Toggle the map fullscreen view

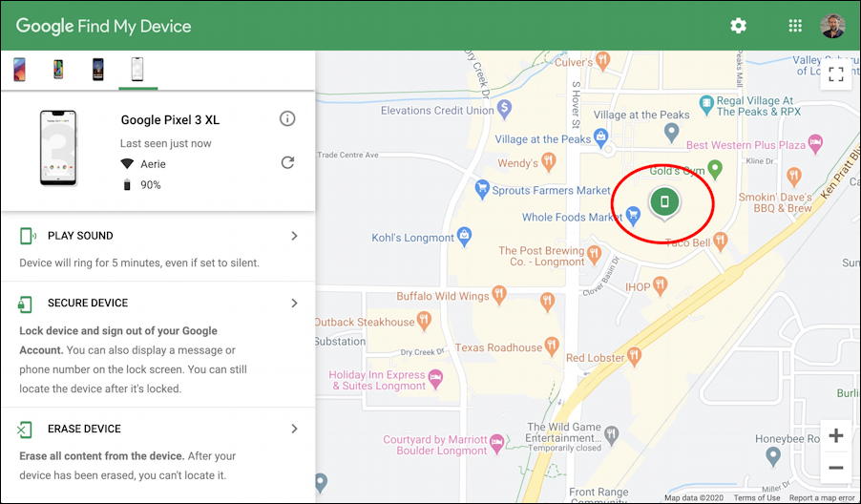[836, 74]
